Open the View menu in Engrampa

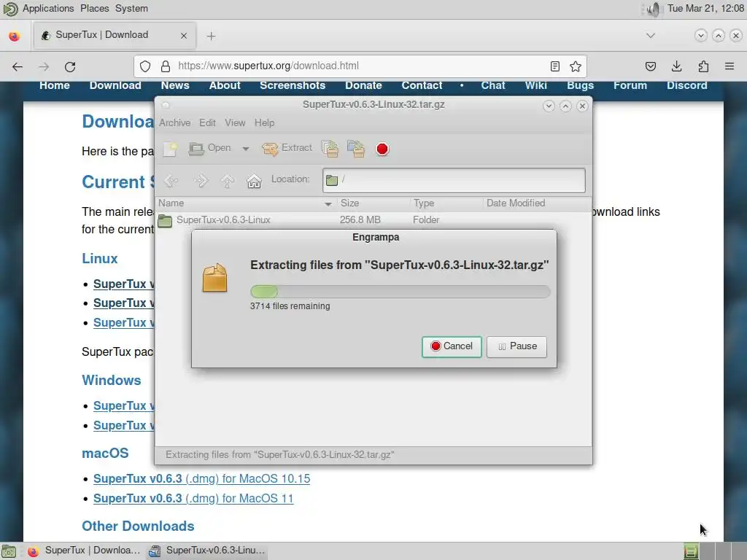235,122
